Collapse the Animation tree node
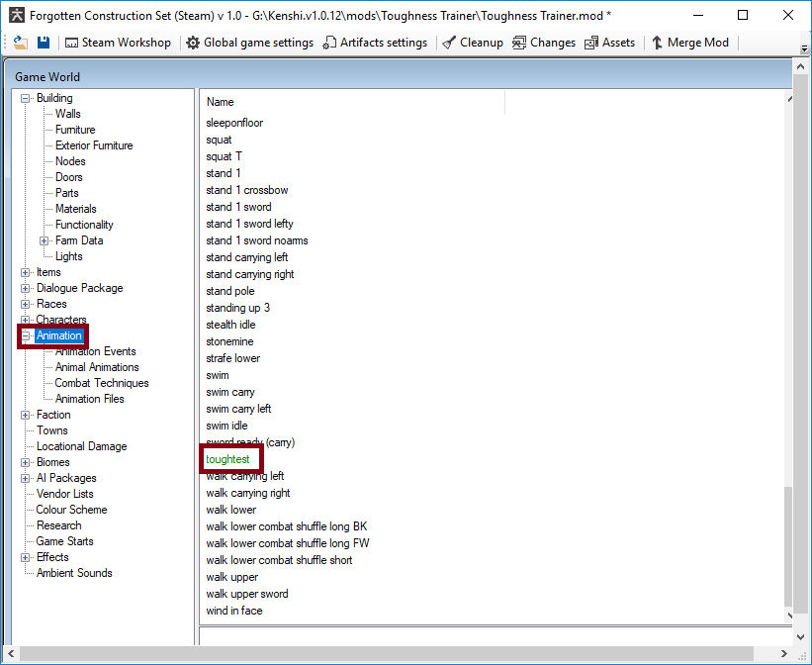The width and height of the screenshot is (812, 665). click(25, 335)
